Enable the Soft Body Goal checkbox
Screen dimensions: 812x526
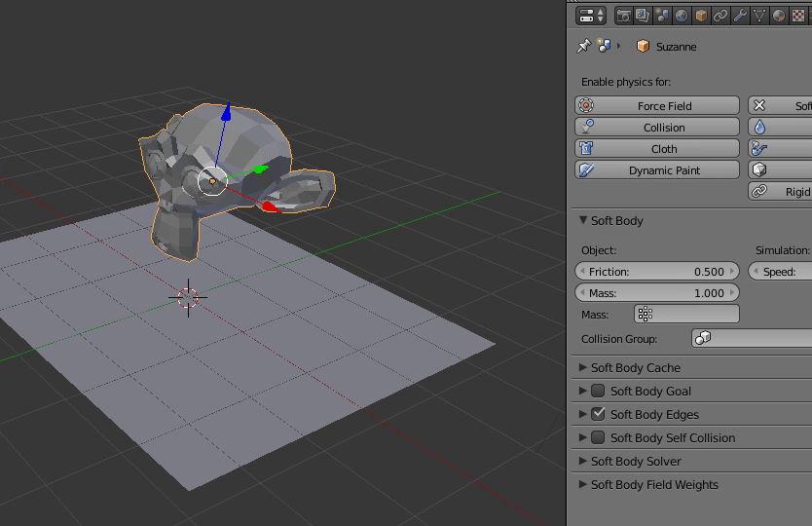pos(598,391)
